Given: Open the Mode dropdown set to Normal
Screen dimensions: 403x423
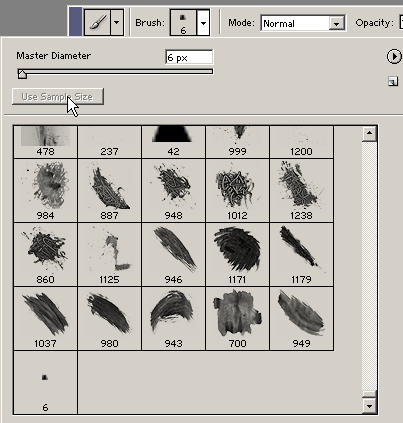Looking at the screenshot, I should 303,23.
